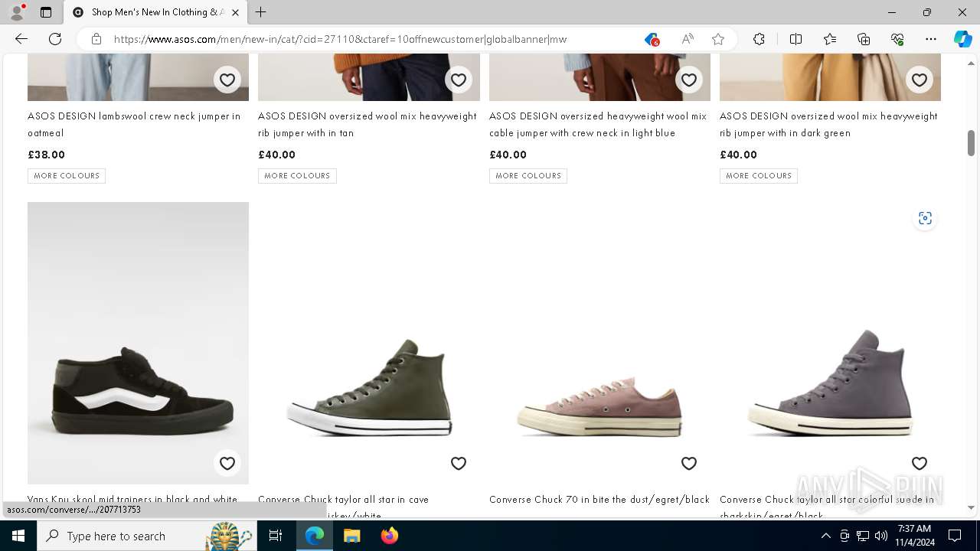Open rib jumper in dark green link
The width and height of the screenshot is (980, 551).
pyautogui.click(x=828, y=124)
